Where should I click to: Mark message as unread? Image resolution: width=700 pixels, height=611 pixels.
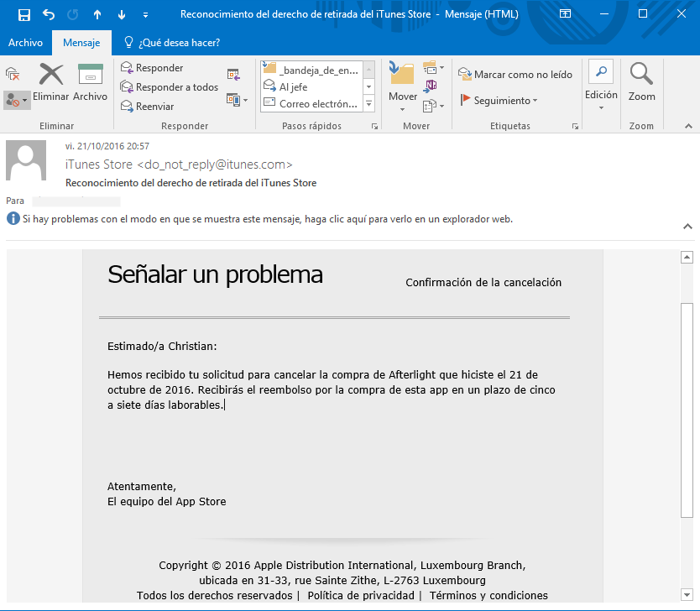[x=515, y=74]
